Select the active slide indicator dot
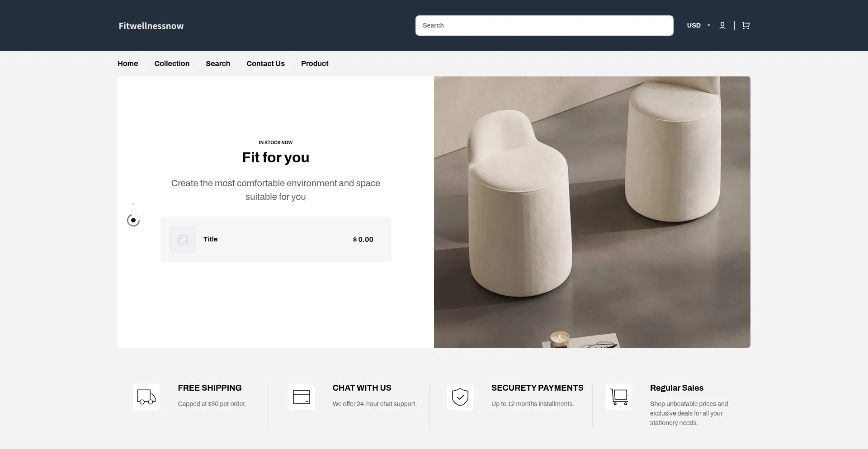The width and height of the screenshot is (868, 449). coord(133,220)
